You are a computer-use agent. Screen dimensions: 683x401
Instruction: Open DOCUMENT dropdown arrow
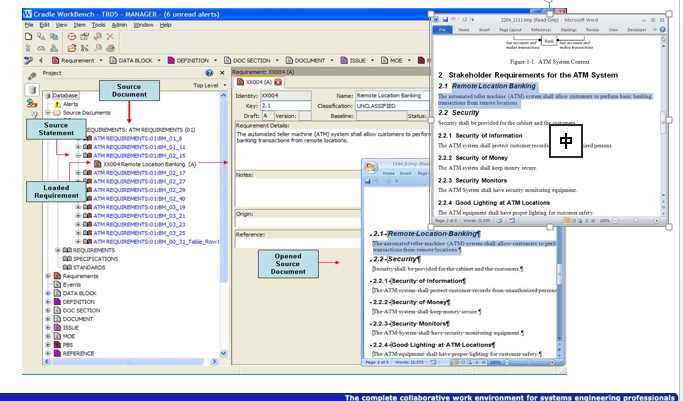coord(332,61)
